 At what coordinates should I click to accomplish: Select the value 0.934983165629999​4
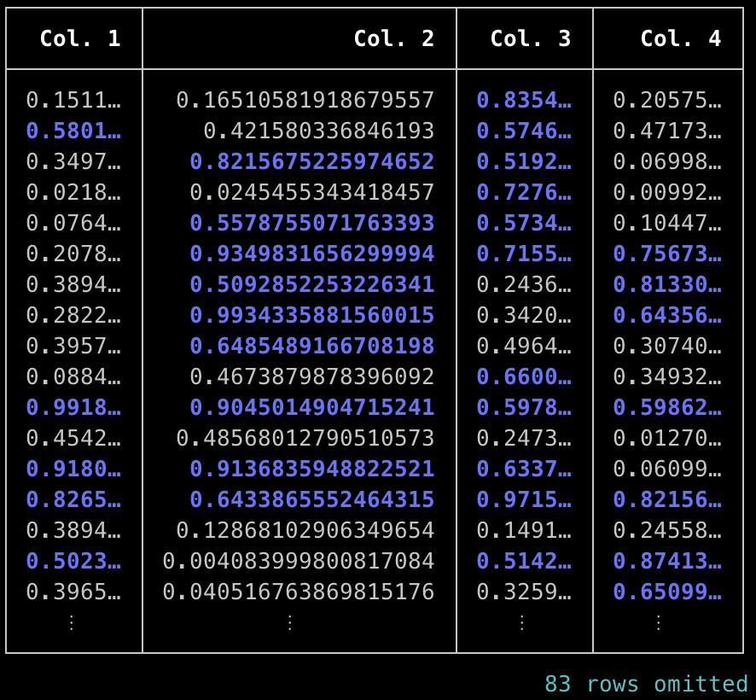312,254
